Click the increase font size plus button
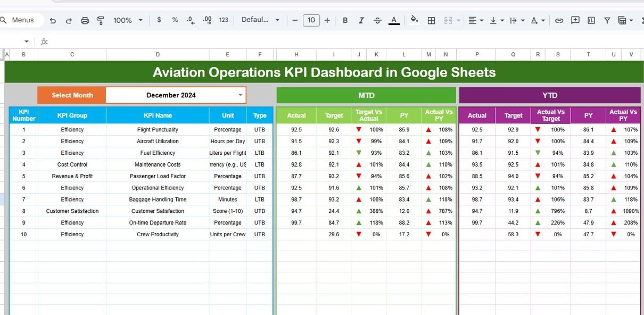The height and width of the screenshot is (315, 644). pyautogui.click(x=327, y=20)
